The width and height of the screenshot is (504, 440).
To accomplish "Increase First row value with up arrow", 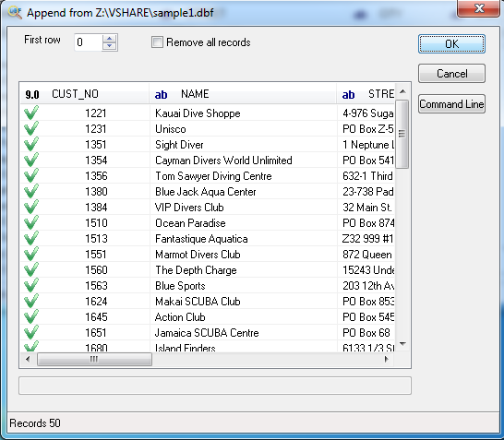I will pos(109,39).
